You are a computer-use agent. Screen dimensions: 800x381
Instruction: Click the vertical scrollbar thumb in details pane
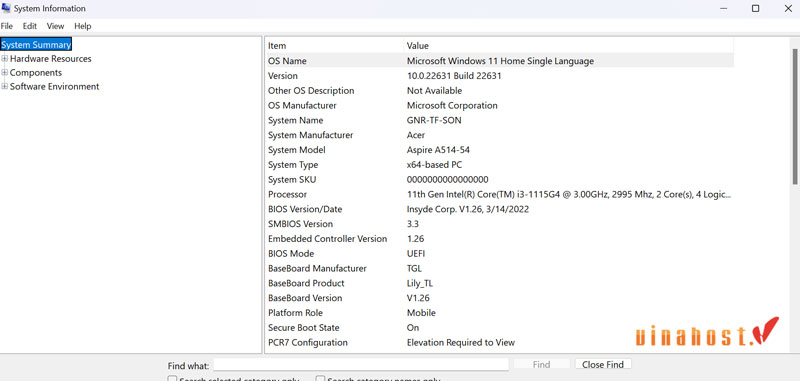point(795,116)
